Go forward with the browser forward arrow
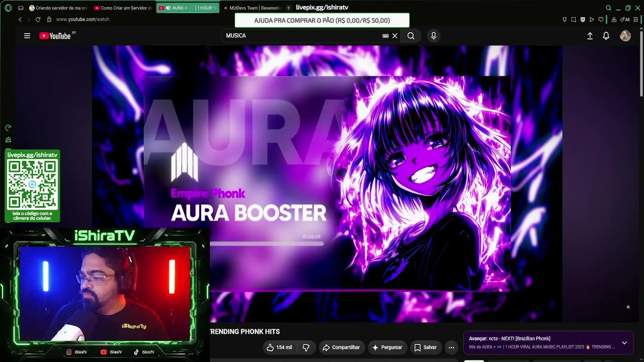644x362 pixels. coord(29,20)
